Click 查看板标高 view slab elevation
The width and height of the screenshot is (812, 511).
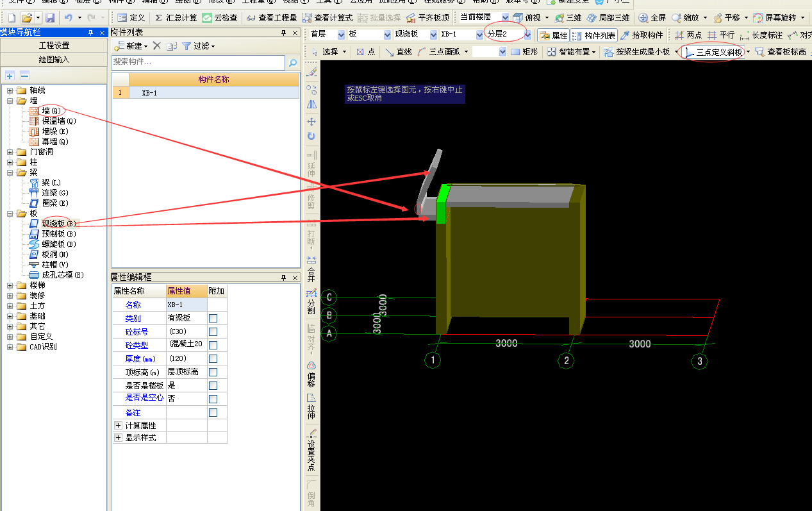click(x=781, y=52)
